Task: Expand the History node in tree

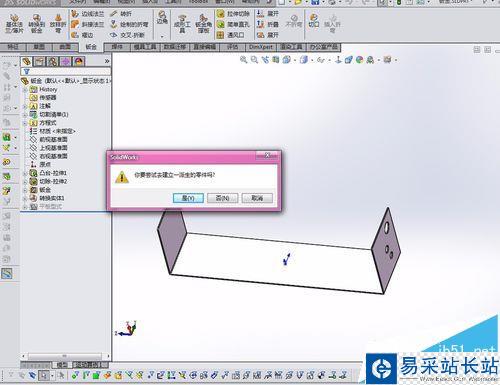Action: [x=25, y=89]
